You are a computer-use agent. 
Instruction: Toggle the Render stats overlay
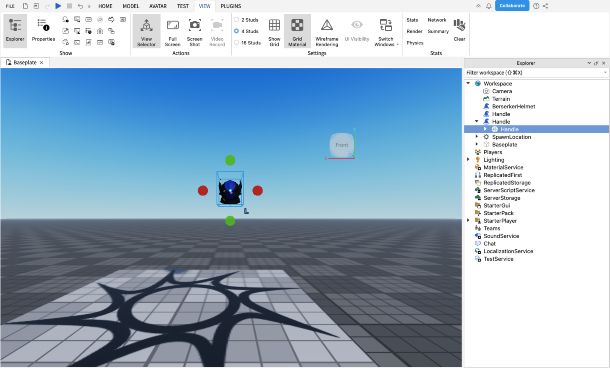pos(414,31)
